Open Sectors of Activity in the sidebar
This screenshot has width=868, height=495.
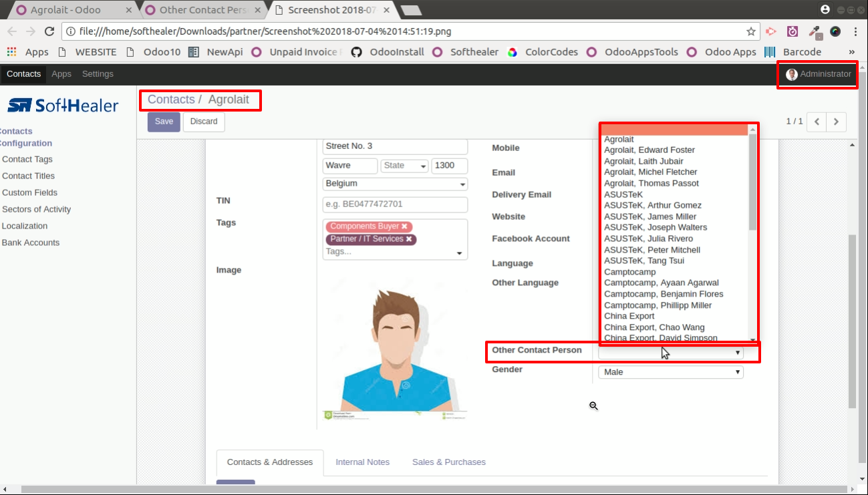[37, 209]
